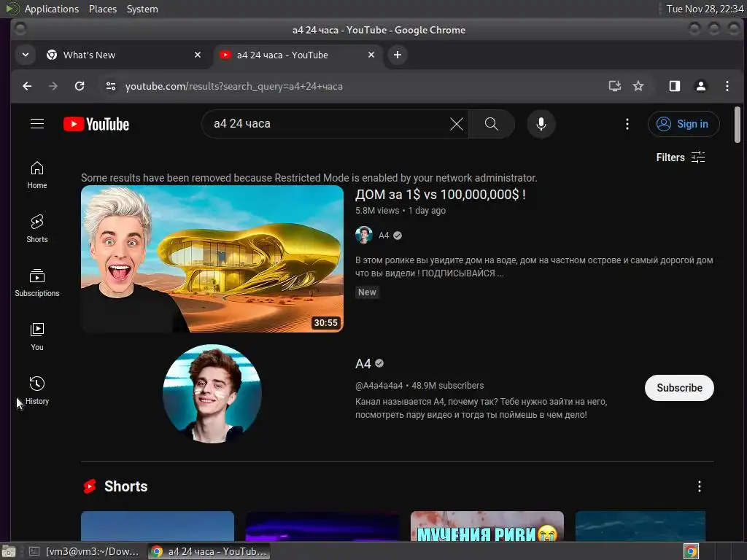Click the @A4a4a4a4 channel handle
The image size is (747, 560).
379,385
